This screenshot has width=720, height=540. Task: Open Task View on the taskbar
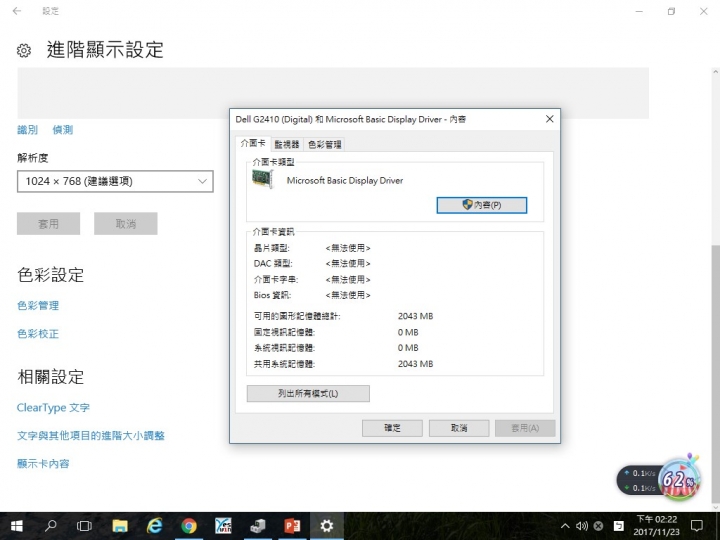coord(84,526)
